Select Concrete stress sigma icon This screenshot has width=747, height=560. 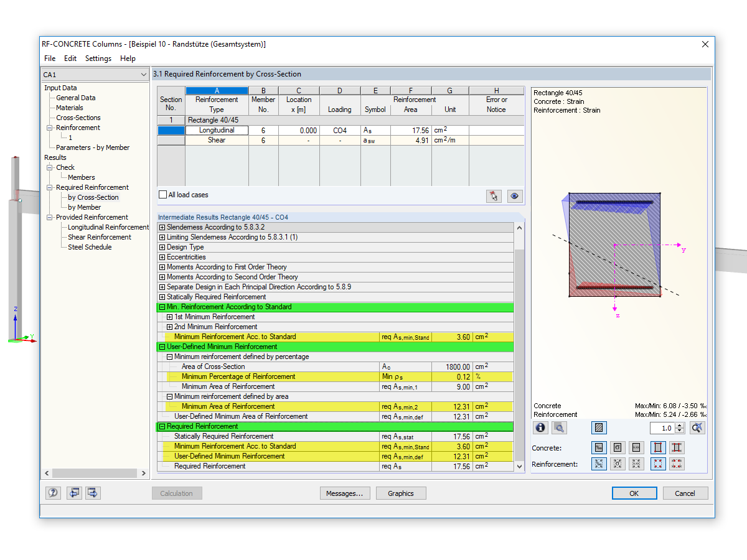click(618, 447)
